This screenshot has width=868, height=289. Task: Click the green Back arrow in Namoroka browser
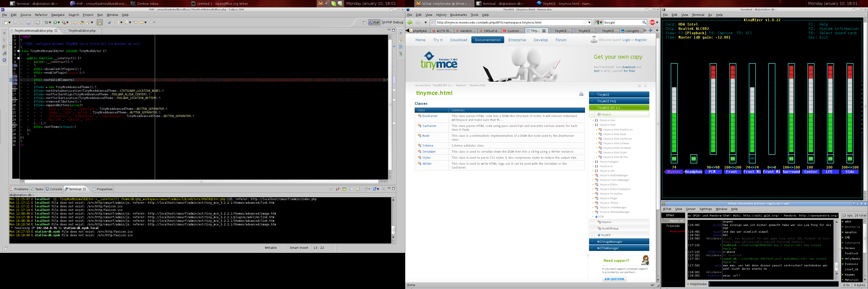[x=410, y=23]
